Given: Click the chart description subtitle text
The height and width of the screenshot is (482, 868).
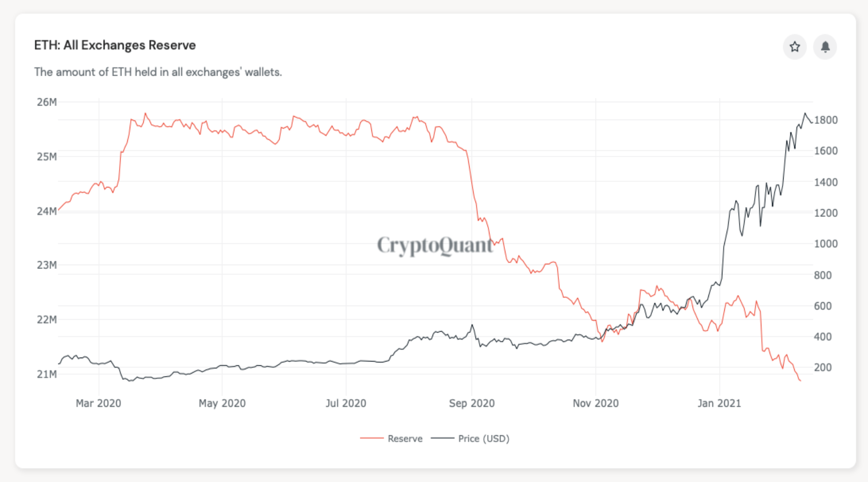Looking at the screenshot, I should pyautogui.click(x=158, y=72).
